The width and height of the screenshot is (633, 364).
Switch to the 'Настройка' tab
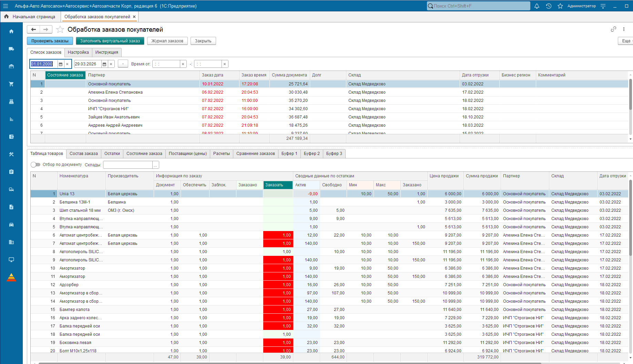tap(78, 52)
